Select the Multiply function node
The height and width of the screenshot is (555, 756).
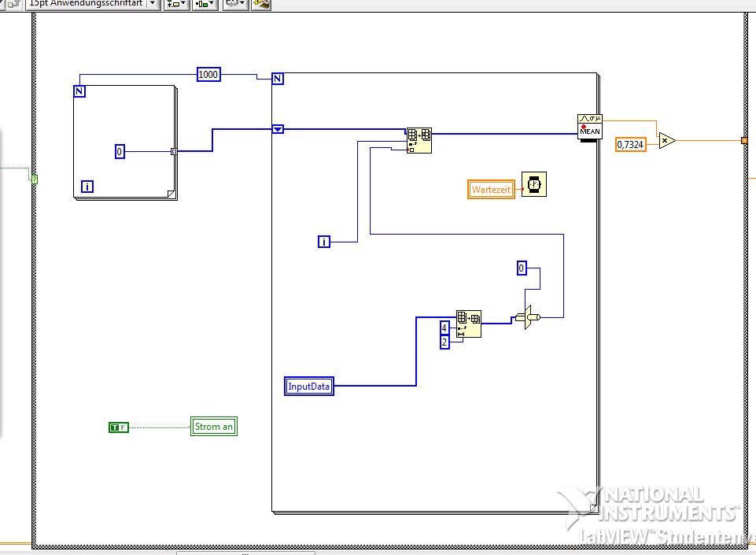point(667,140)
